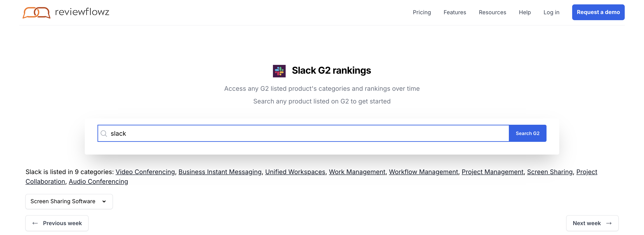Open the Audio Conferencing category link
This screenshot has width=644, height=235.
click(x=98, y=182)
